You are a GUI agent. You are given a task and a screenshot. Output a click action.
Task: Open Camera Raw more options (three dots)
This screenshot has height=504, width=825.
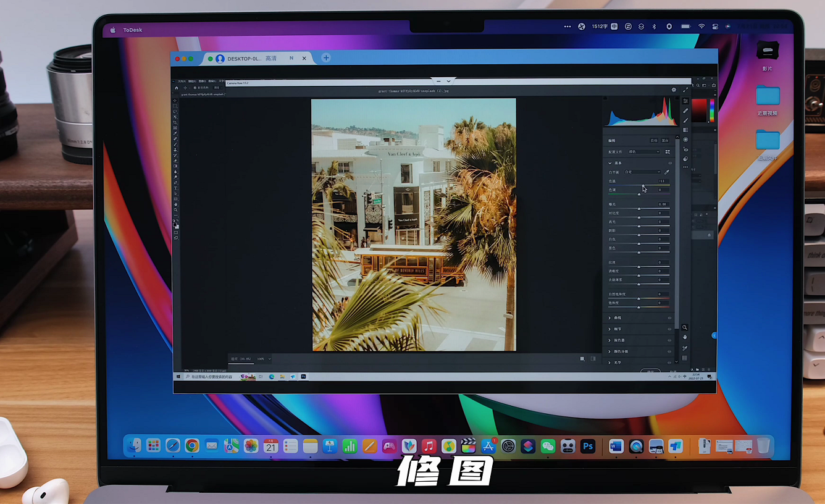685,167
